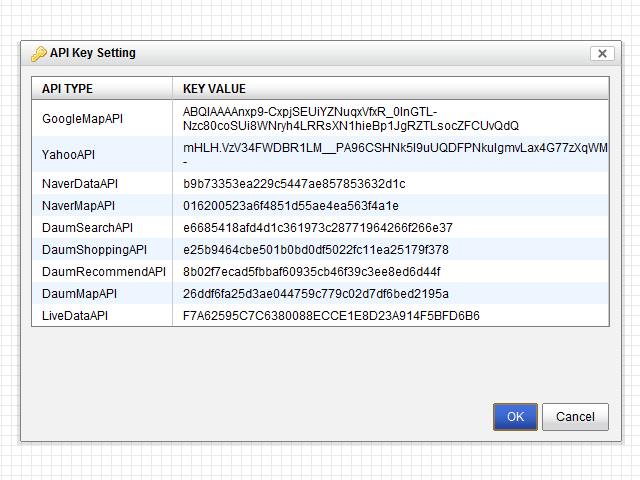Viewport: 640px width, 480px height.
Task: Select the DaumRecommendAPI row label
Action: point(104,272)
